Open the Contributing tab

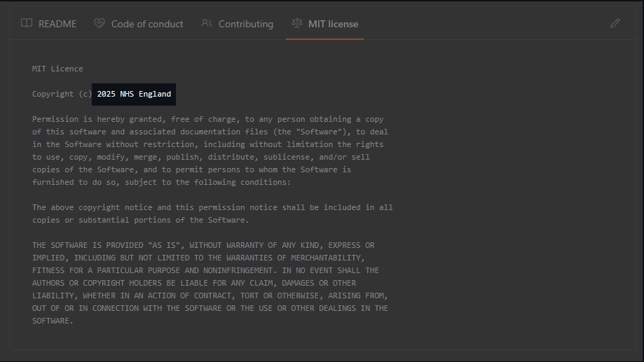tap(245, 24)
